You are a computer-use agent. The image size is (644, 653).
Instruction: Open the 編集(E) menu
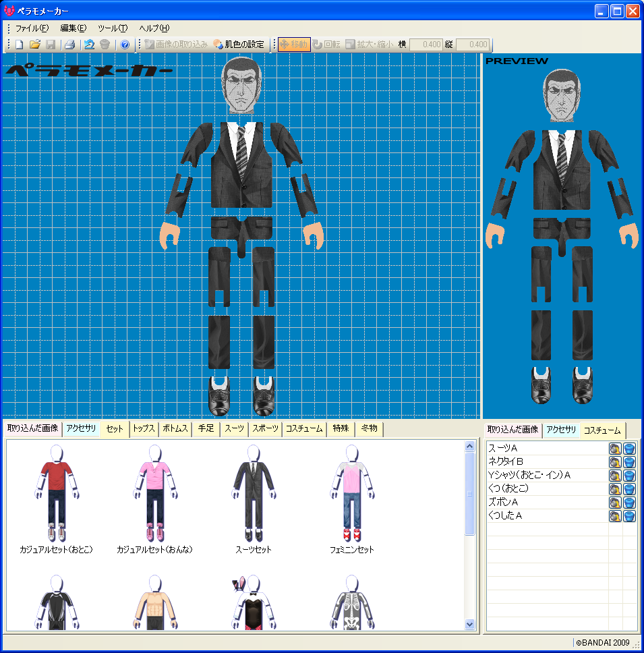[x=74, y=28]
